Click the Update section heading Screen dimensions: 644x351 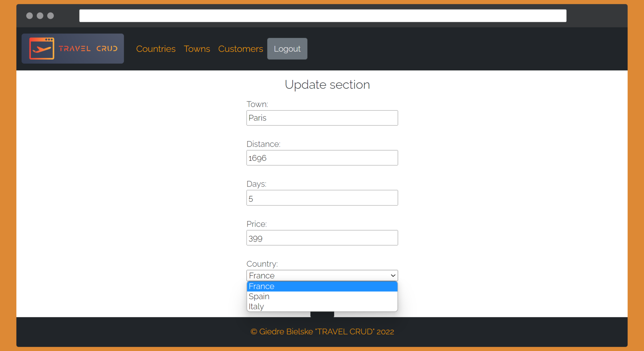[x=327, y=84]
